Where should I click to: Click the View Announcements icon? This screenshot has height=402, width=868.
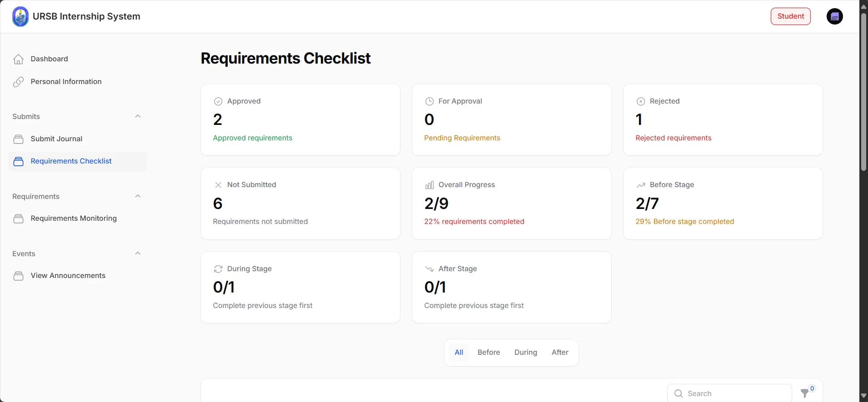click(19, 276)
